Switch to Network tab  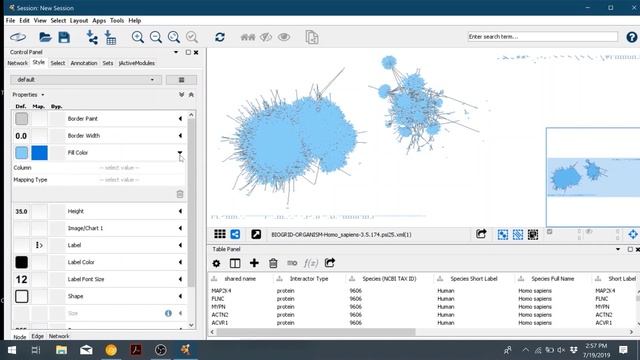[x=18, y=63]
